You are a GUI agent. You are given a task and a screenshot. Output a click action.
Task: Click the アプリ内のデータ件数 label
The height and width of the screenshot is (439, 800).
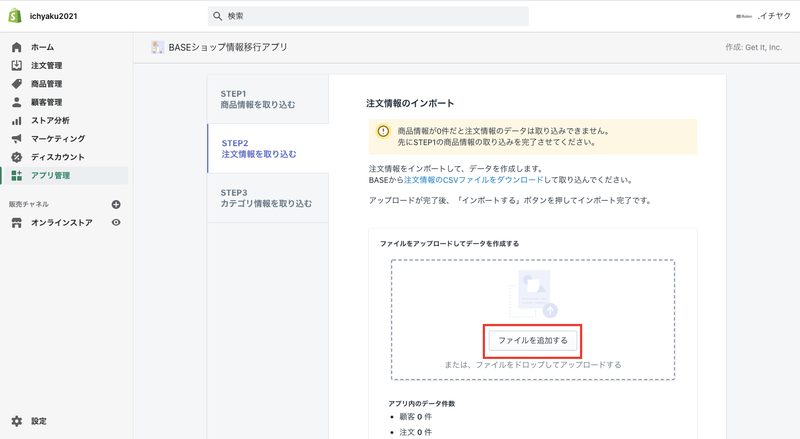(x=421, y=403)
